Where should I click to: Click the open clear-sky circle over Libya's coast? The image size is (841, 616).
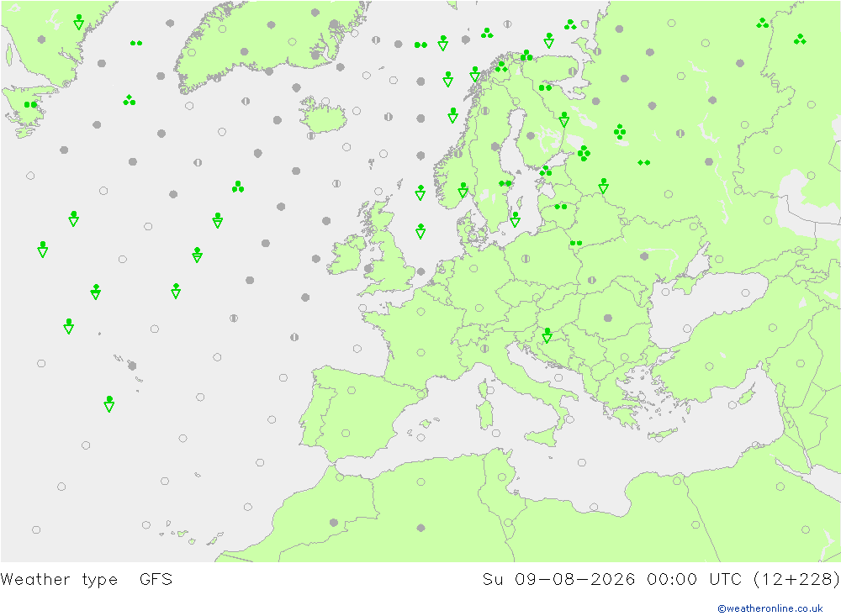593,507
